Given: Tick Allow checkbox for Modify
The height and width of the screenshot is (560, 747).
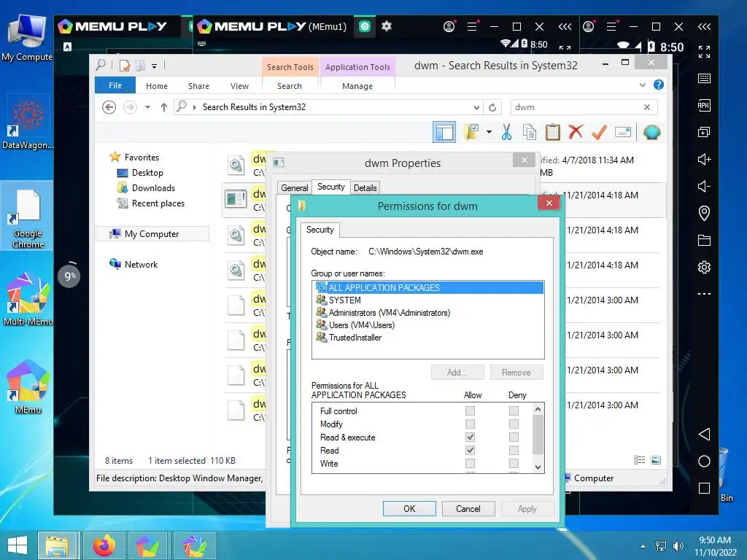Looking at the screenshot, I should coord(470,424).
